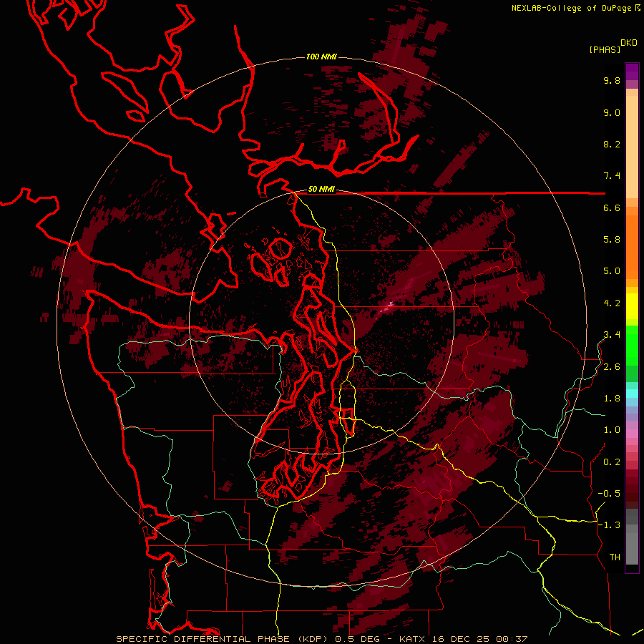Select the 5.0 scale value
This screenshot has height=644, width=644.
pyautogui.click(x=612, y=271)
